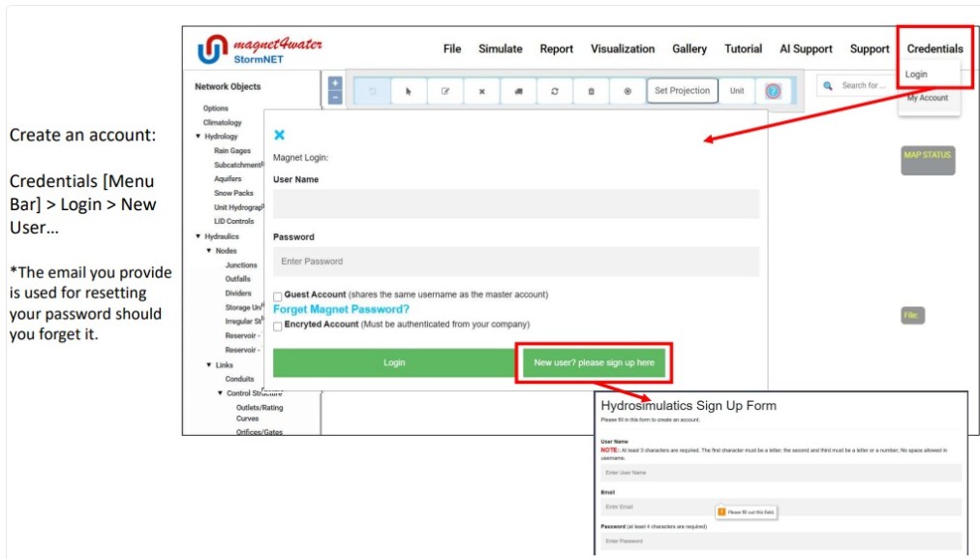Open the Support menu
Screen dimensions: 980x559
[x=870, y=48]
